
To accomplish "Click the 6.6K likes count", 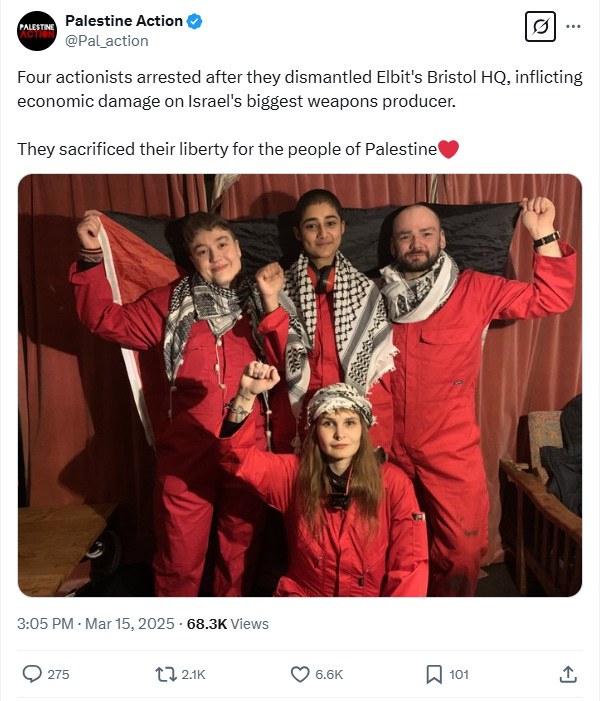I will [x=329, y=674].
